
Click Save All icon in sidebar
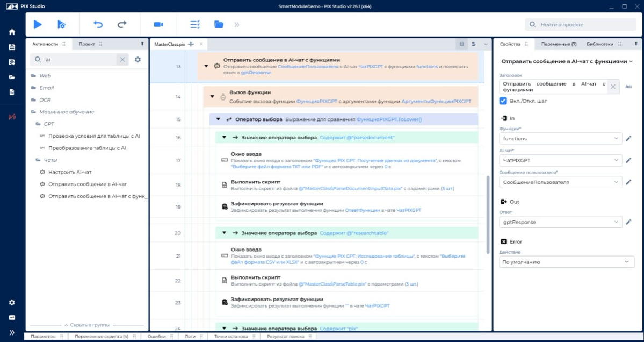coord(12,62)
